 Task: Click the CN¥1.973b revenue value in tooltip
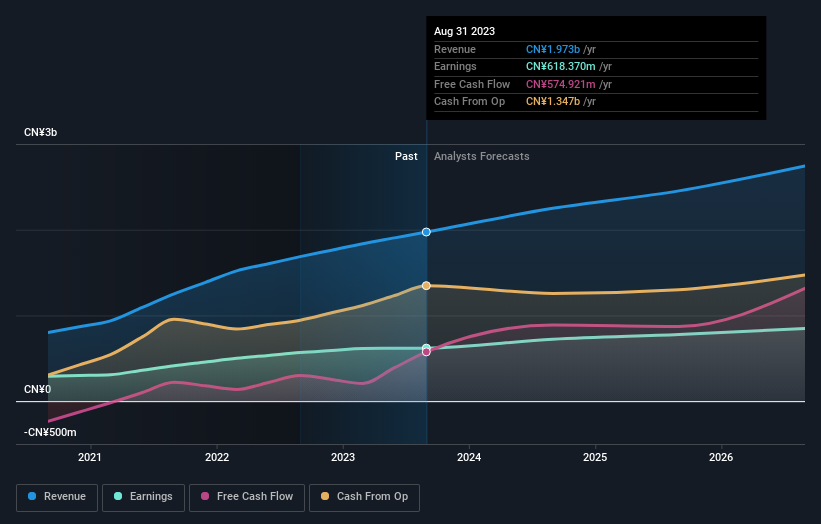pyautogui.click(x=553, y=49)
